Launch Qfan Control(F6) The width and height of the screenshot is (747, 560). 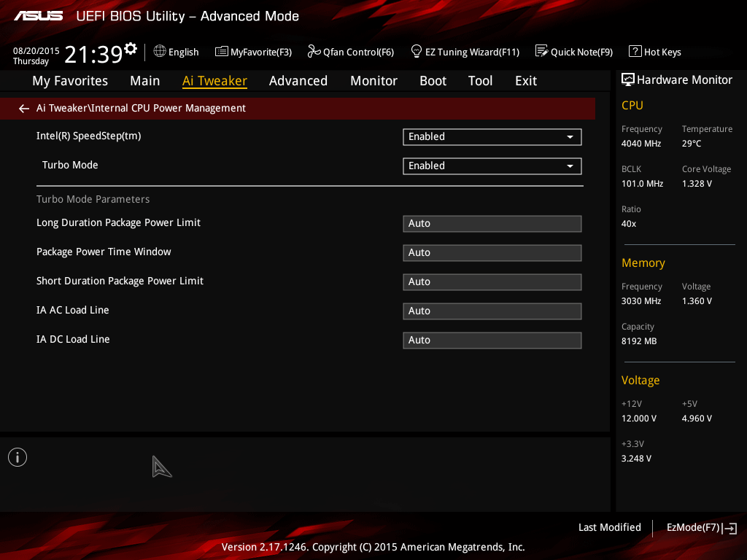click(351, 52)
